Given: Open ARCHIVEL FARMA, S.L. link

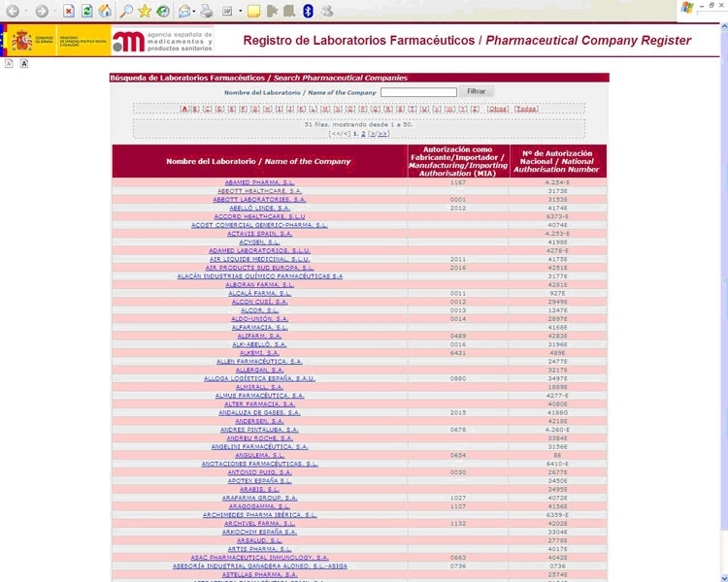Looking at the screenshot, I should (259, 523).
